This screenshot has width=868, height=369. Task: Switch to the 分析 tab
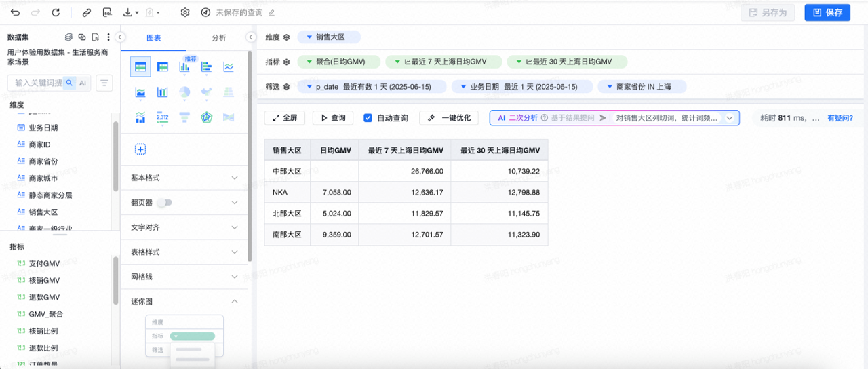pyautogui.click(x=219, y=38)
